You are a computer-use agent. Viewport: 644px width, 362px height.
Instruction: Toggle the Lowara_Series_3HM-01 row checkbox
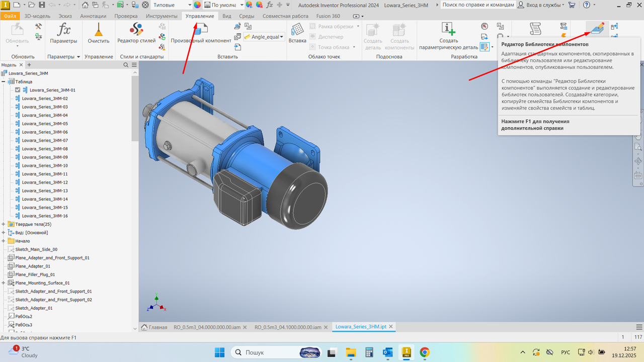point(18,90)
